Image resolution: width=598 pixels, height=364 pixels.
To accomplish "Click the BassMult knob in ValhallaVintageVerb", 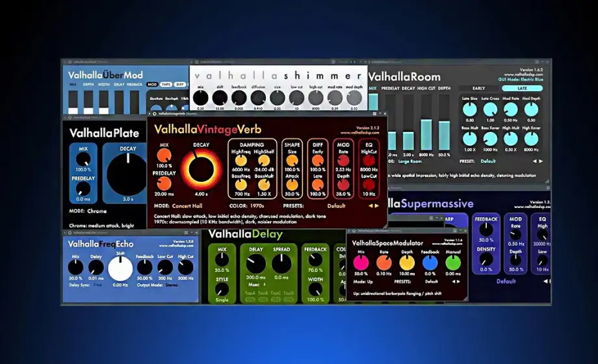I will 263,185.
